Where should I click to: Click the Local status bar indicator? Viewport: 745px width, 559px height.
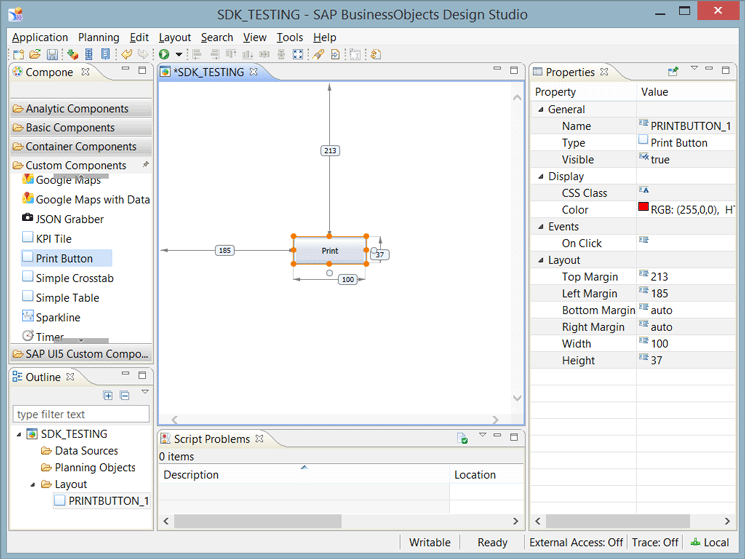(710, 542)
